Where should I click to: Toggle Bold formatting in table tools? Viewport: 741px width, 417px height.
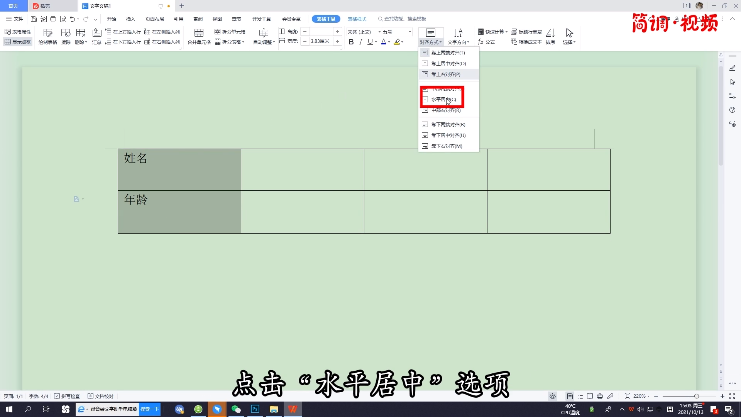[350, 43]
